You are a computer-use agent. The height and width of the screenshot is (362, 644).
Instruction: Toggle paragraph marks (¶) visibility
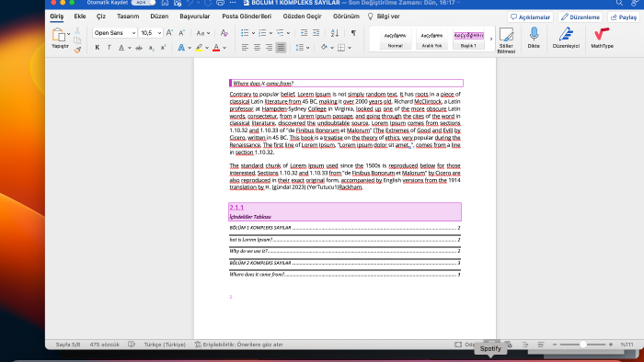pos(353,33)
